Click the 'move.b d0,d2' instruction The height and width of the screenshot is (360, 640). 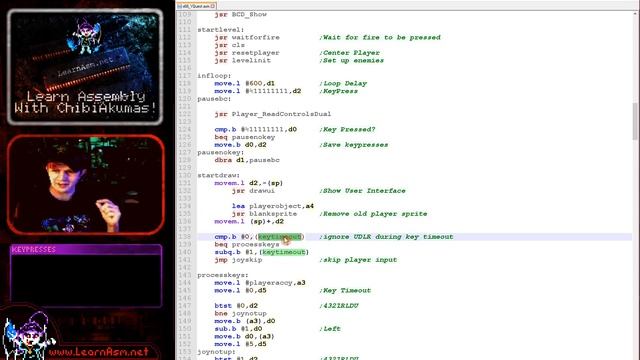pos(240,145)
